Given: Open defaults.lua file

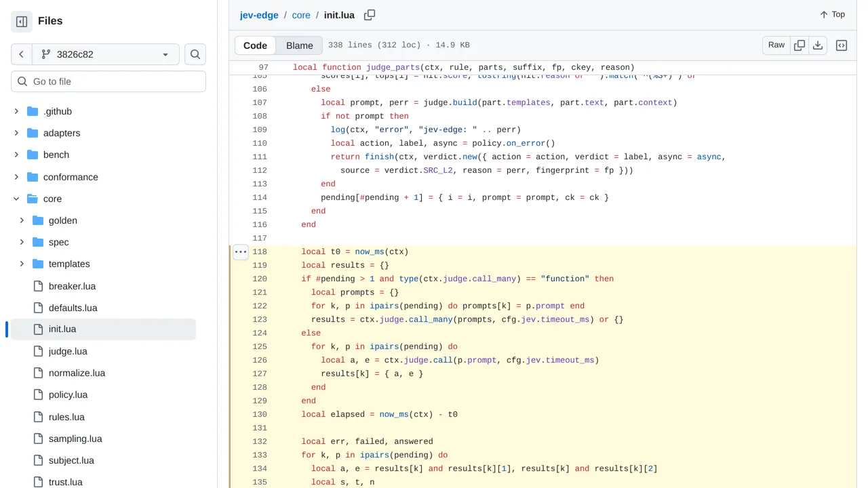Looking at the screenshot, I should coord(73,308).
